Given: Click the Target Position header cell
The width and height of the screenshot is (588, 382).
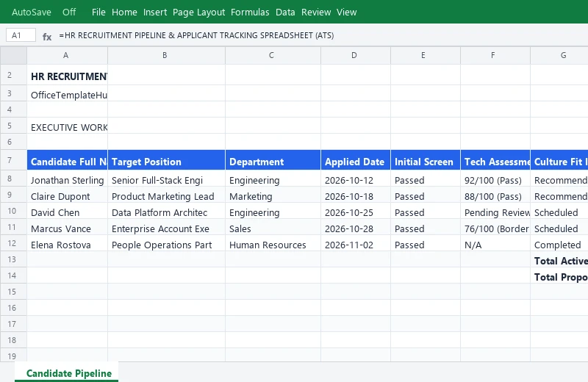Looking at the screenshot, I should click(167, 160).
